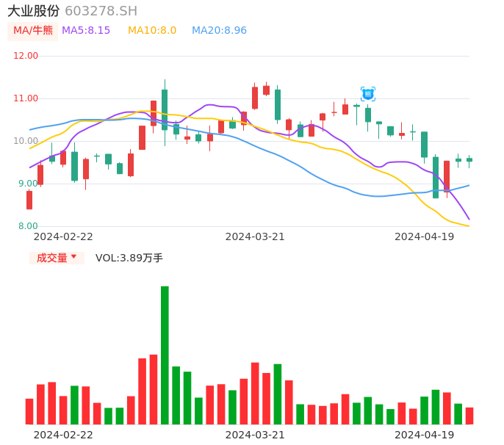Click the last red volume bar on the far right
Viewport: 504px width, 445px height.
pyautogui.click(x=469, y=416)
